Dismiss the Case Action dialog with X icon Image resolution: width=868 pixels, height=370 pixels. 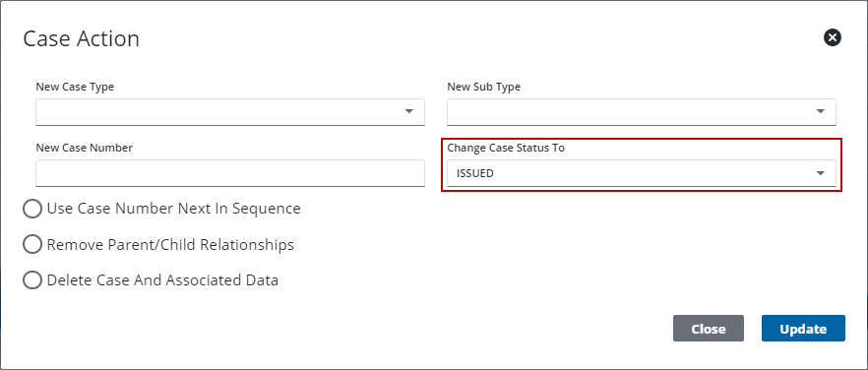832,37
